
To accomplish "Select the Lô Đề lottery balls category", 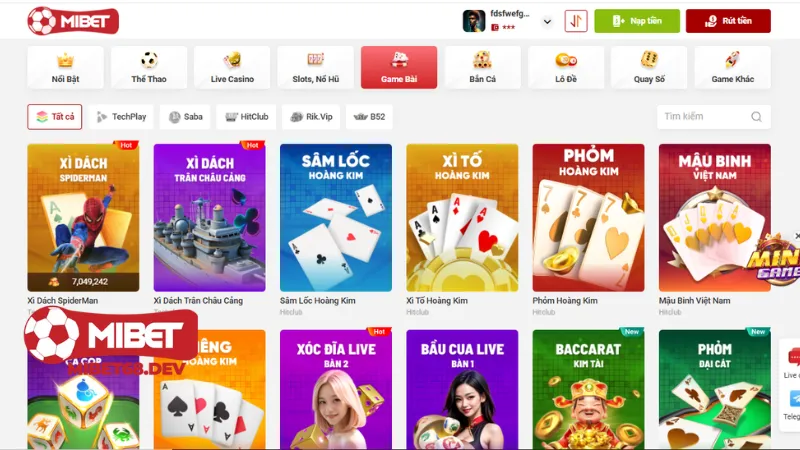I will (x=566, y=67).
